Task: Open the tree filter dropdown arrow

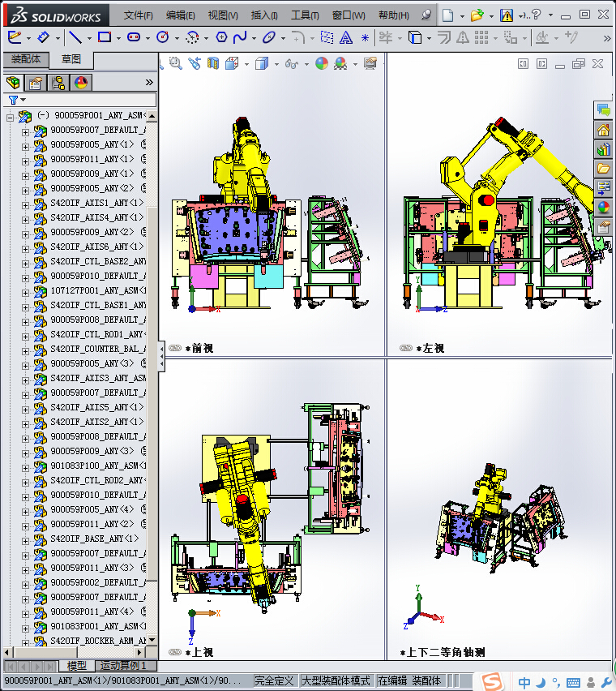Action: (24, 100)
